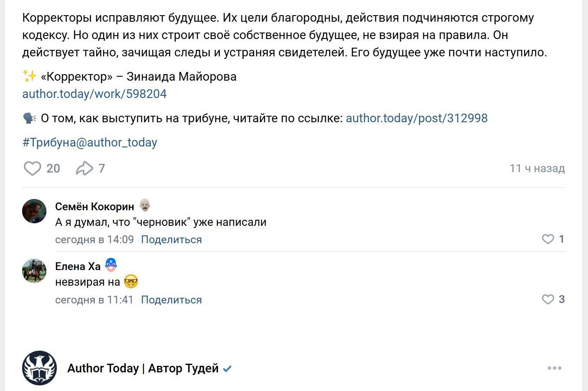
Task: Open Елена Ха's horse rider avatar
Action: pos(34,271)
